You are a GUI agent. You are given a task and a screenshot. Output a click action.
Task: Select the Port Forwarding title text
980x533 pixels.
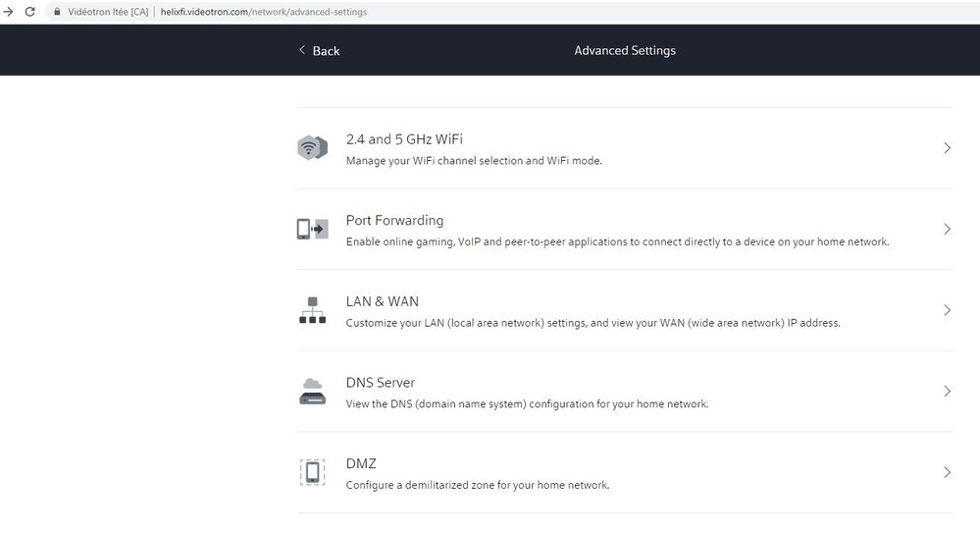(x=394, y=221)
